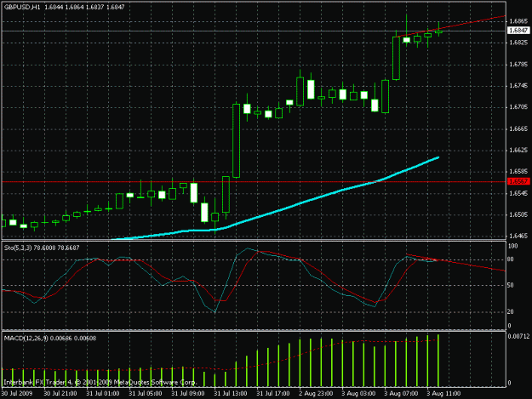Screen dimensions: 532x399
Task: Select the red horizontal line label 1.6567
Action: coord(518,181)
